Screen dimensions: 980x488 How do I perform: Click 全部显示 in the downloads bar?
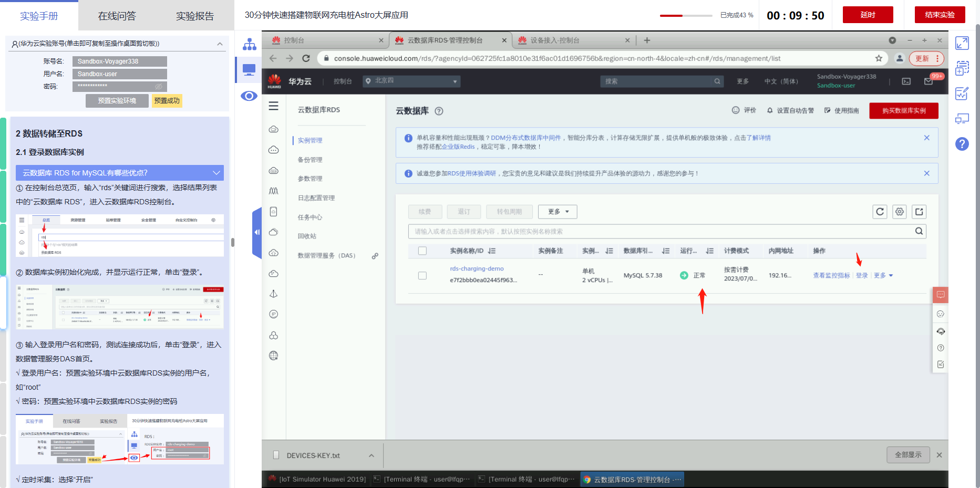click(x=909, y=455)
